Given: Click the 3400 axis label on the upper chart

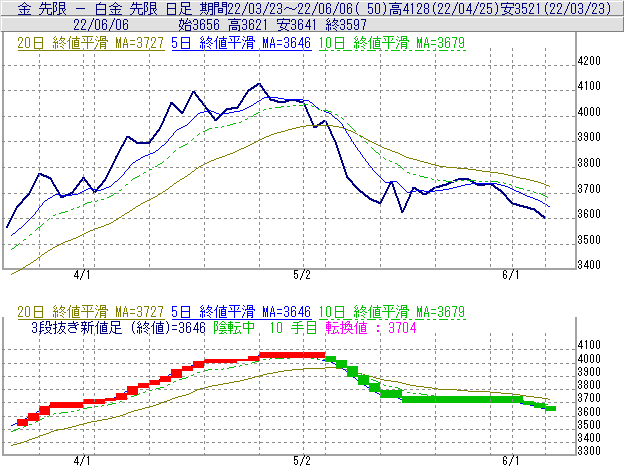Looking at the screenshot, I should pos(589,265).
